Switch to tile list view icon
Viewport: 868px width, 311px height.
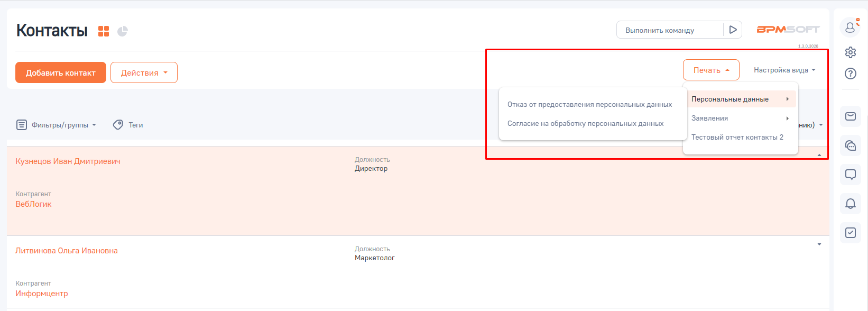click(x=104, y=31)
